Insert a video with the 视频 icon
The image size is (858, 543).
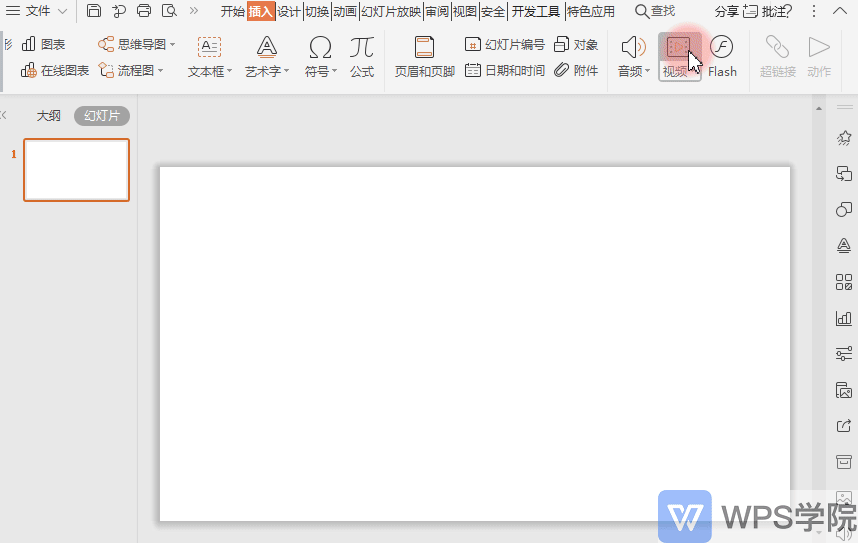point(679,56)
